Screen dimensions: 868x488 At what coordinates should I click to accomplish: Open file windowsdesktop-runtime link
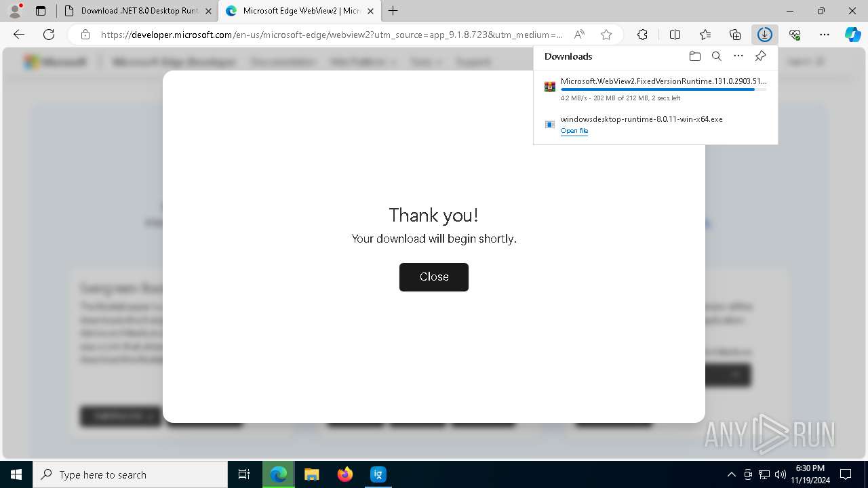(x=574, y=131)
